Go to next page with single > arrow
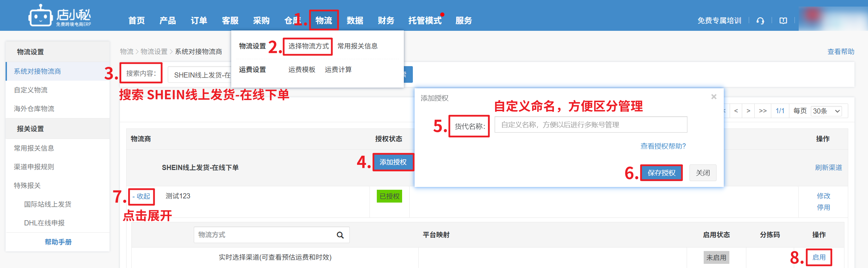 (748, 111)
